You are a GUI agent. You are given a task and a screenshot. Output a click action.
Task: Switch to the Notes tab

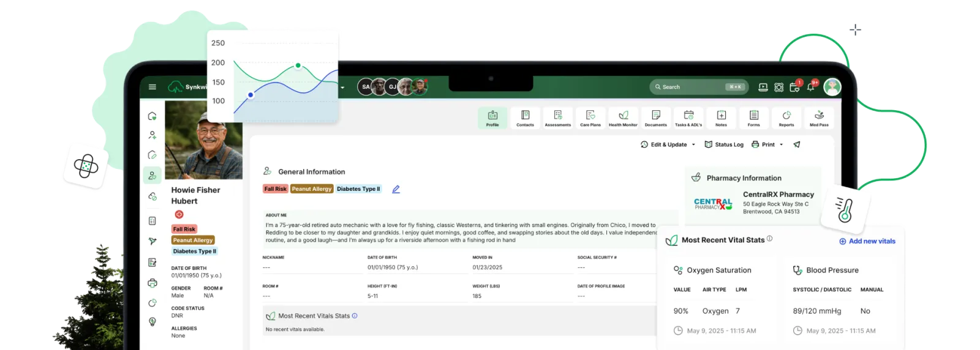pyautogui.click(x=722, y=118)
